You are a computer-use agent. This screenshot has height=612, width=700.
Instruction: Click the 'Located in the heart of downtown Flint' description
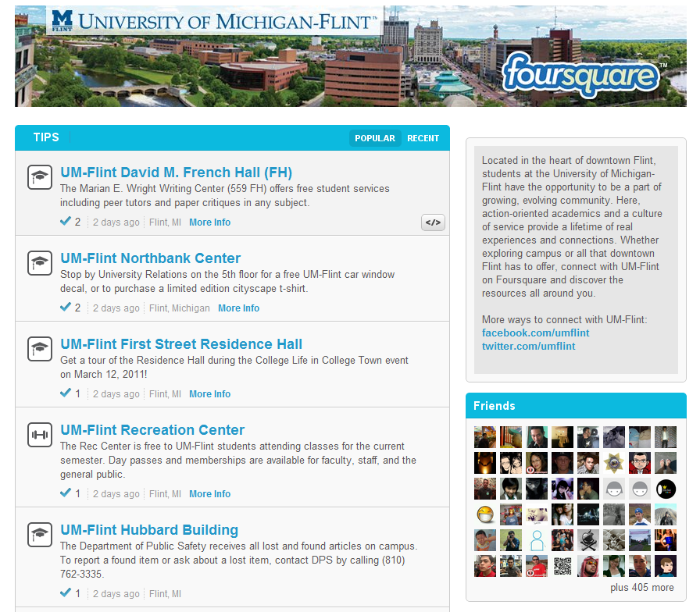(573, 226)
